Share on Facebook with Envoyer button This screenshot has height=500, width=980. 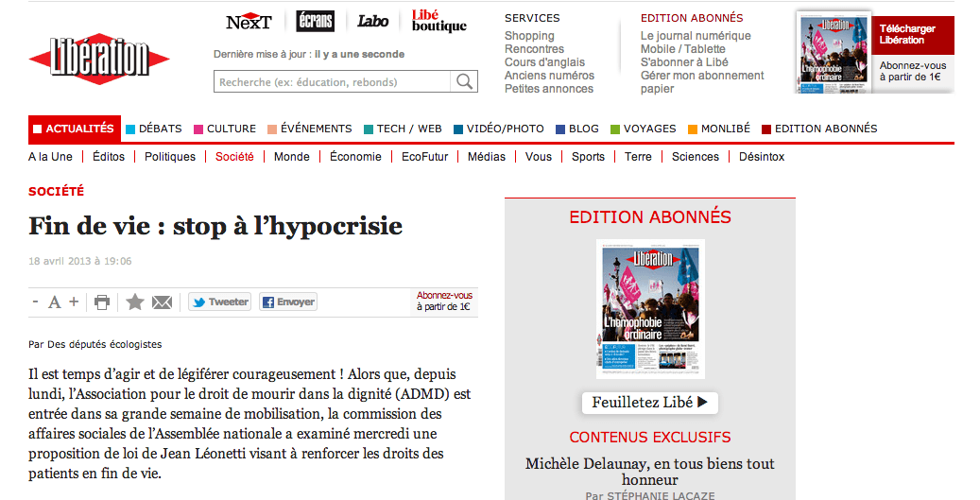(x=288, y=302)
